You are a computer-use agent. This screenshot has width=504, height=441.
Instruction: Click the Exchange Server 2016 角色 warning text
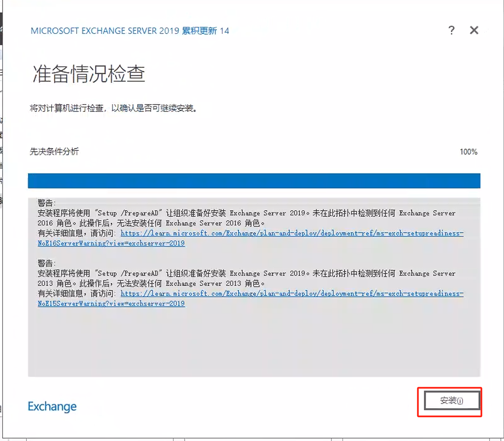246,218
